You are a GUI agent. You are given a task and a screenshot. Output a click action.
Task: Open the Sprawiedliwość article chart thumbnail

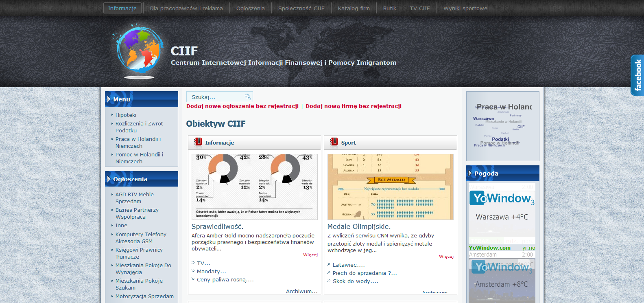[254, 187]
